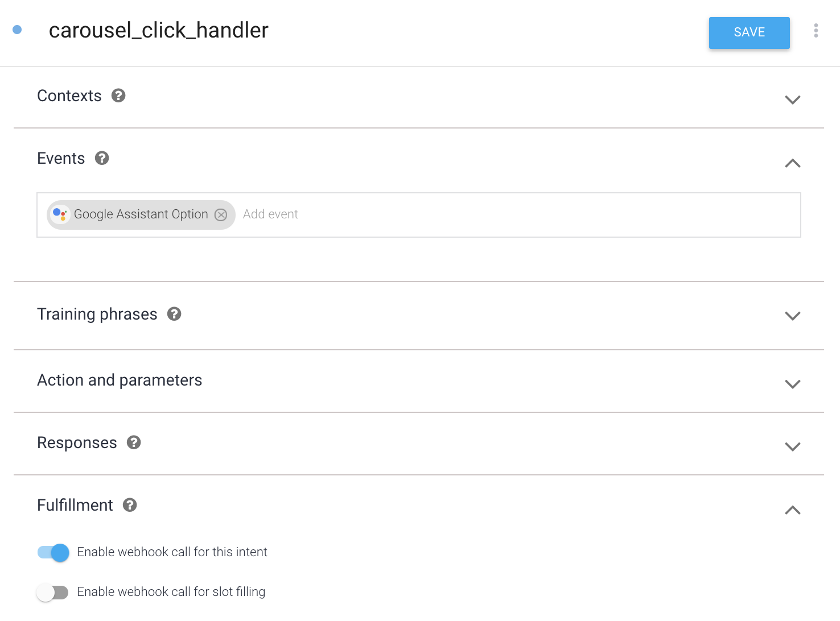This screenshot has height=621, width=840.
Task: Click the SAVE button
Action: [x=749, y=32]
